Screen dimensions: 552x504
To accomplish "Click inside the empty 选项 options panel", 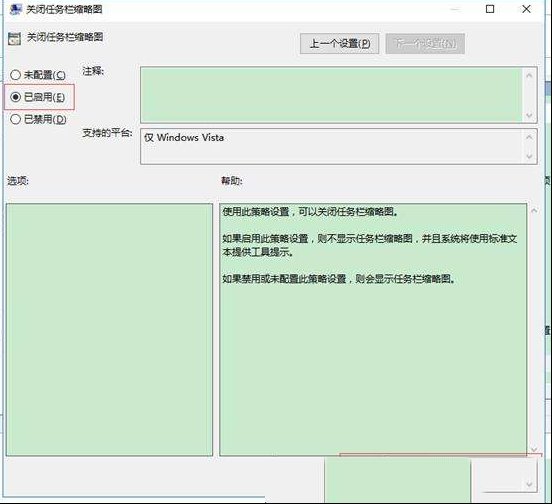I will [109, 329].
